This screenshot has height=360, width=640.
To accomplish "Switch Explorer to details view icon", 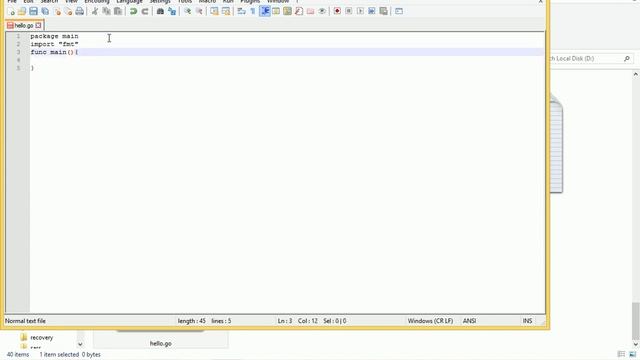I will [x=621, y=354].
